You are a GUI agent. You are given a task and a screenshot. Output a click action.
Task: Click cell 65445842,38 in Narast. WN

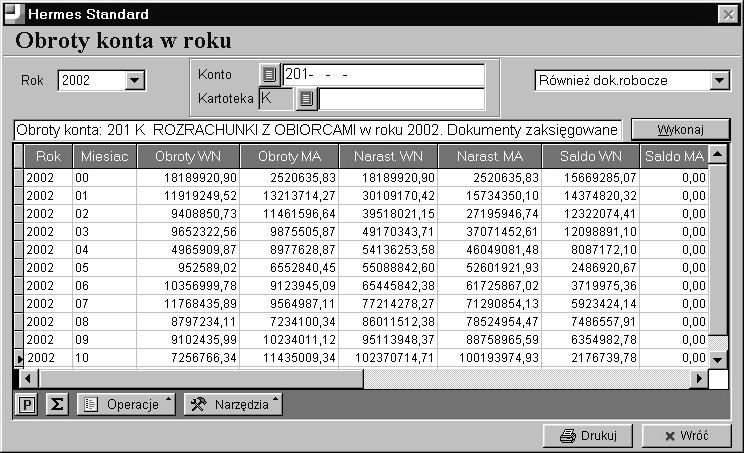pyautogui.click(x=389, y=286)
